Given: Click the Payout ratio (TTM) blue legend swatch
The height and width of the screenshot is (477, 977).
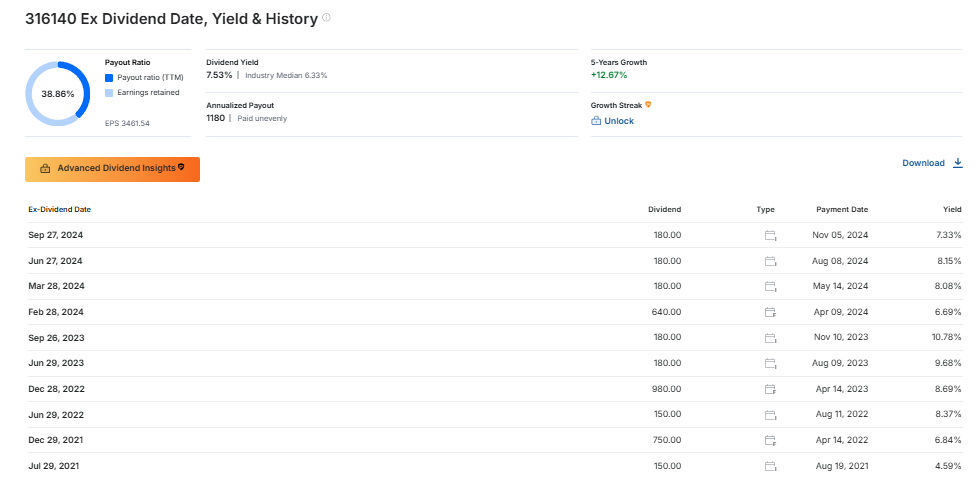Looking at the screenshot, I should 109,78.
